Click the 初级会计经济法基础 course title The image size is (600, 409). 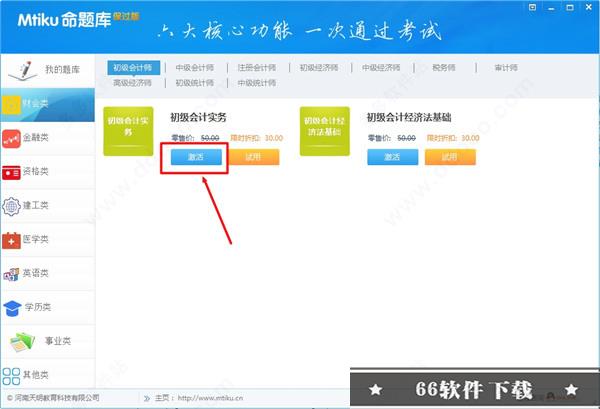click(409, 117)
